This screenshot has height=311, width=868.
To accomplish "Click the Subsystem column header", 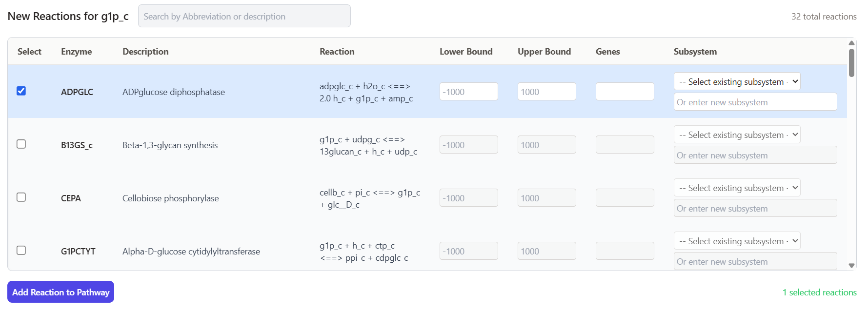I will (x=695, y=52).
